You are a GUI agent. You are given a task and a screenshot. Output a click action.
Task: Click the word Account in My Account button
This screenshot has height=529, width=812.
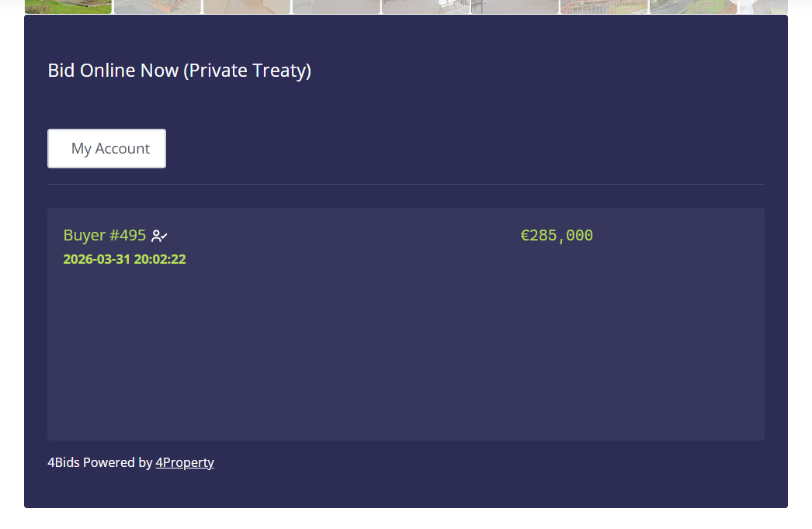[x=123, y=149]
